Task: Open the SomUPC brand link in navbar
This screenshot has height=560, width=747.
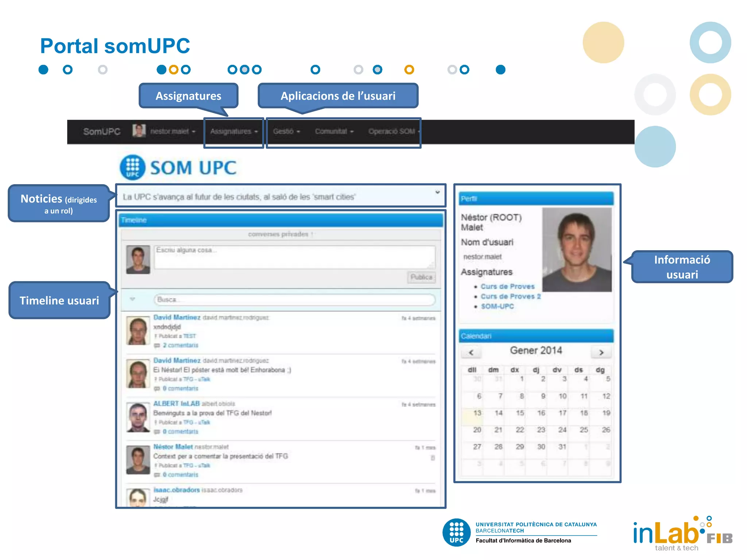Action: click(x=101, y=131)
